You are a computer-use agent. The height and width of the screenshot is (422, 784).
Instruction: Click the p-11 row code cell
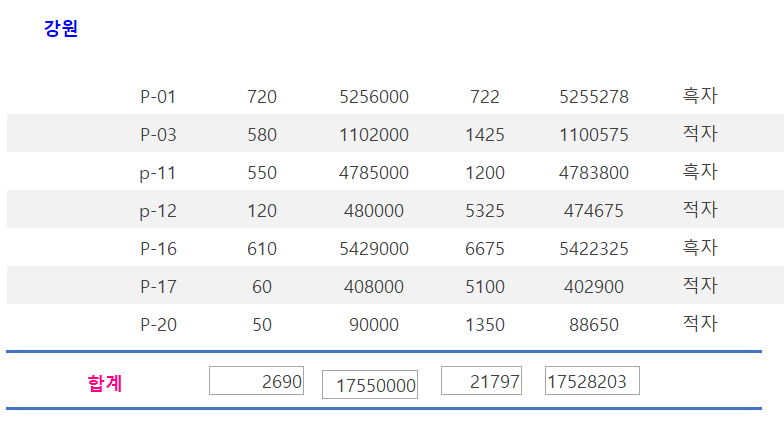click(158, 173)
